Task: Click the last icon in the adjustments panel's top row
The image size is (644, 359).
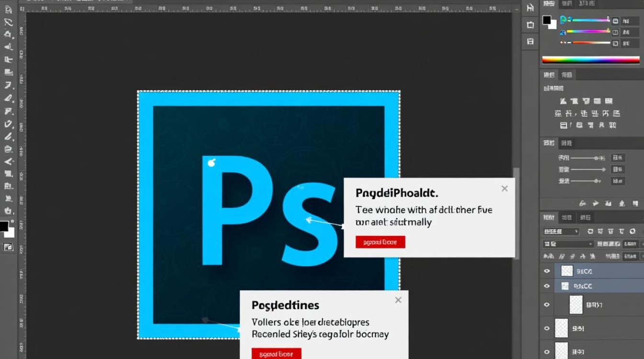Action: click(x=609, y=101)
